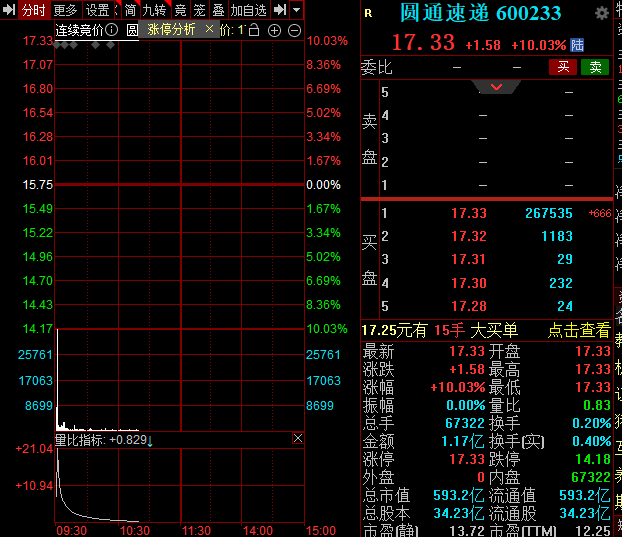Toggle the chart lock icon
The image size is (622, 537).
254,30
